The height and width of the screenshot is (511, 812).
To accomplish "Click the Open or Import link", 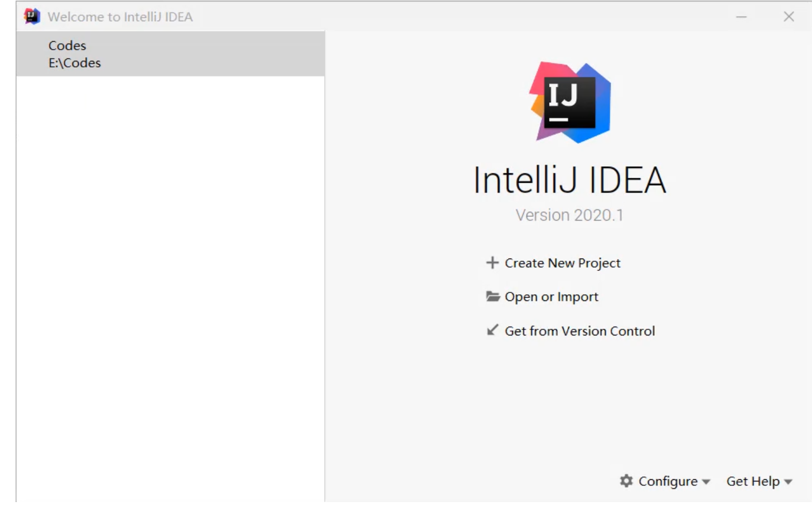I will 551,297.
